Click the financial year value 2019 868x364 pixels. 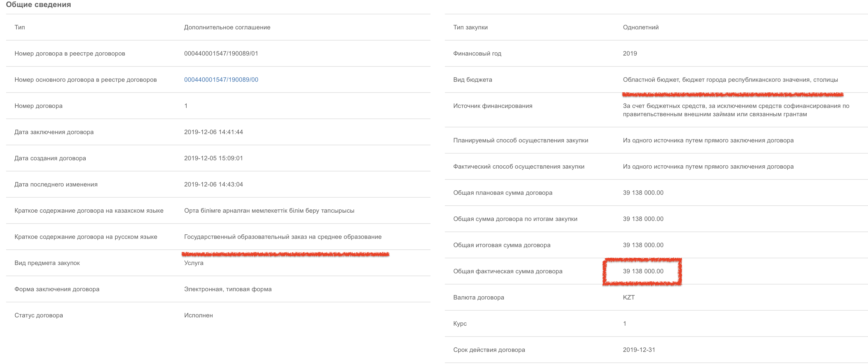coord(630,54)
